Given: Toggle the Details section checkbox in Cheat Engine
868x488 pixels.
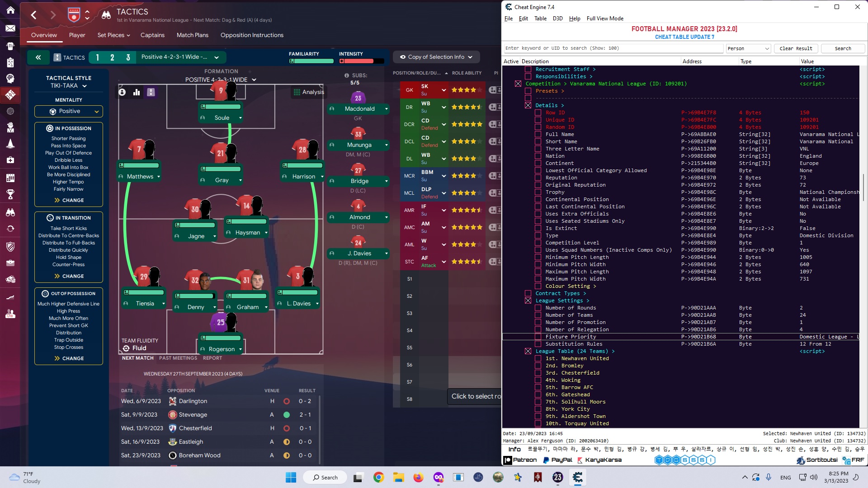Looking at the screenshot, I should [x=528, y=105].
